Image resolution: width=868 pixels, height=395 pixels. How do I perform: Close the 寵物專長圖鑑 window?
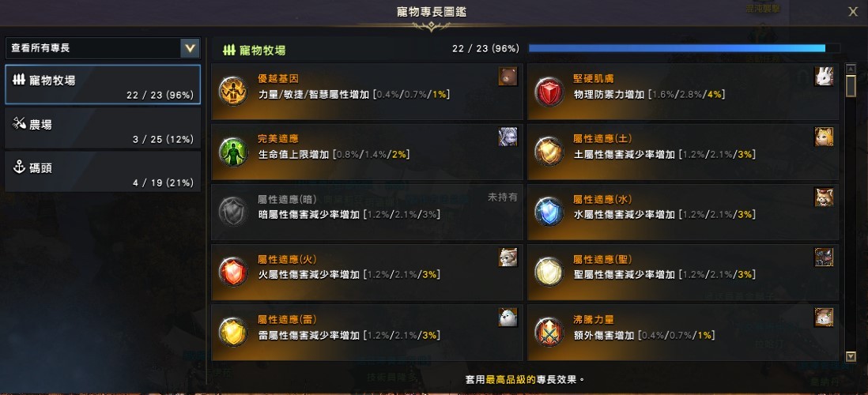pyautogui.click(x=853, y=12)
